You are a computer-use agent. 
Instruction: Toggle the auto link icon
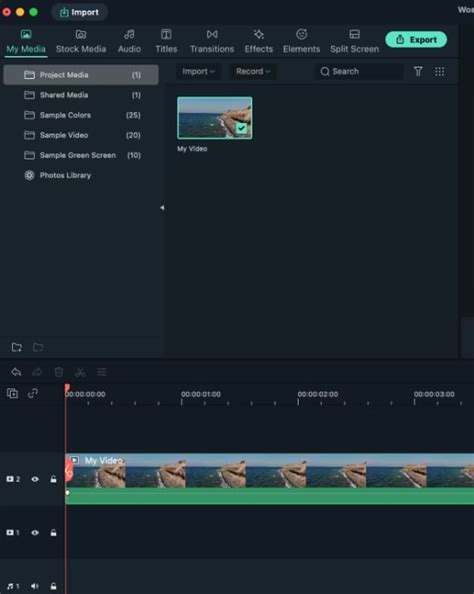point(33,393)
